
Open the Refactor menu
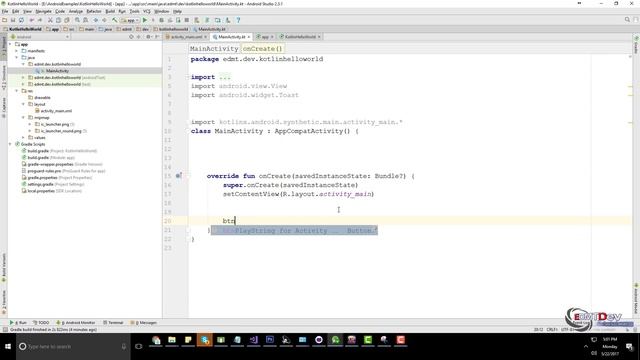94,11
